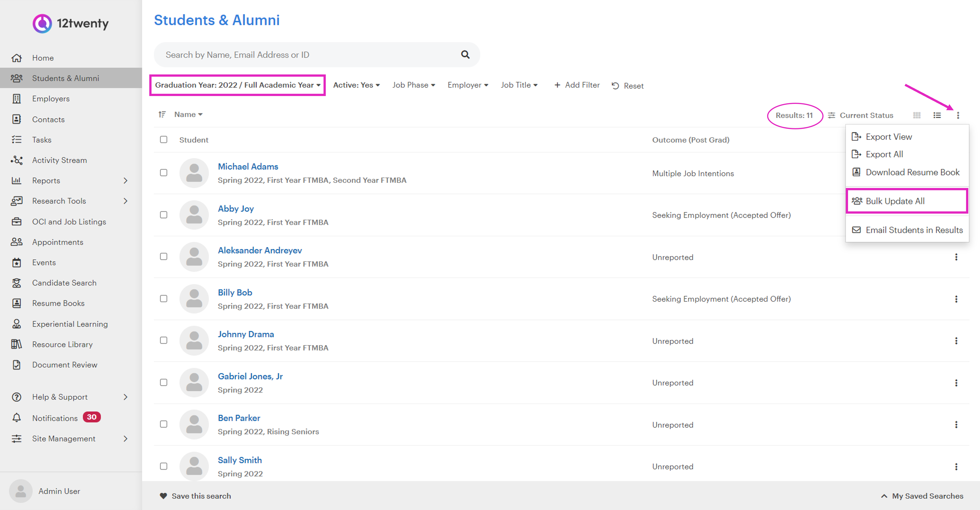Open Students & Alumni in sidebar
980x510 pixels.
[x=71, y=78]
